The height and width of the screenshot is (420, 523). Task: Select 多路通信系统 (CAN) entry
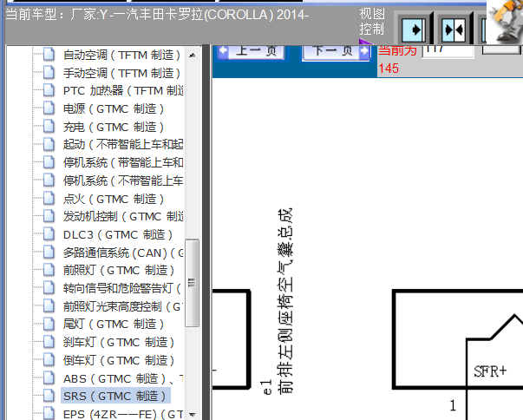123,253
